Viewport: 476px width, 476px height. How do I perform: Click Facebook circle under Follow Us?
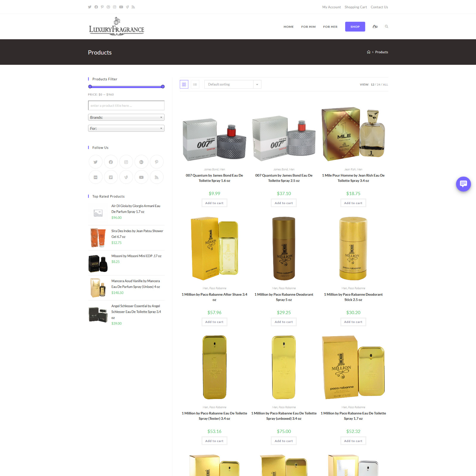coord(111,162)
